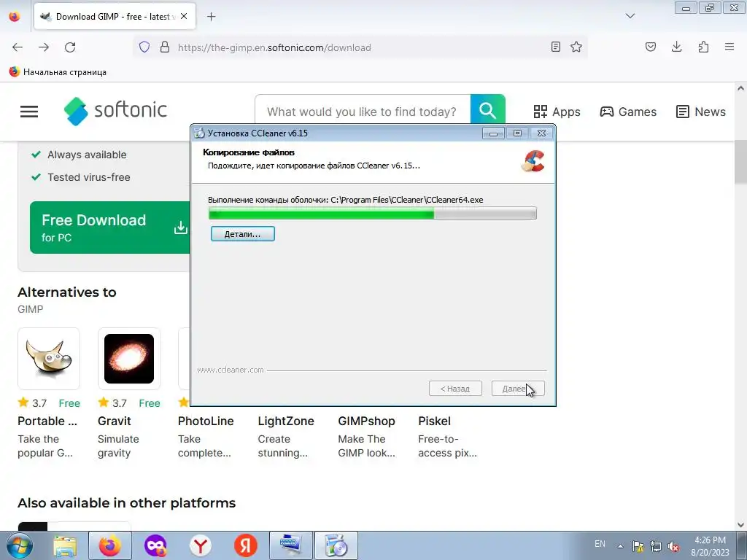747x560 pixels.
Task: Click the page vertical scrollbar thumb
Action: pos(740,162)
